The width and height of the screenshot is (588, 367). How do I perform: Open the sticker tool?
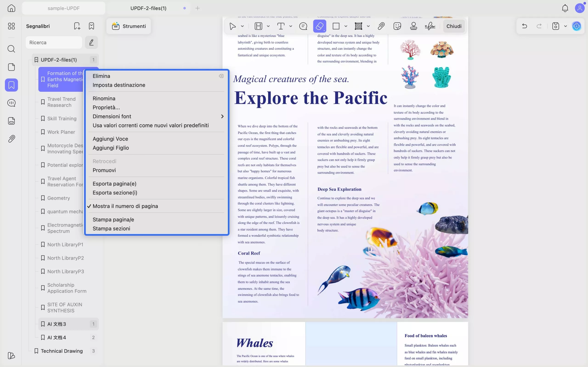(397, 26)
